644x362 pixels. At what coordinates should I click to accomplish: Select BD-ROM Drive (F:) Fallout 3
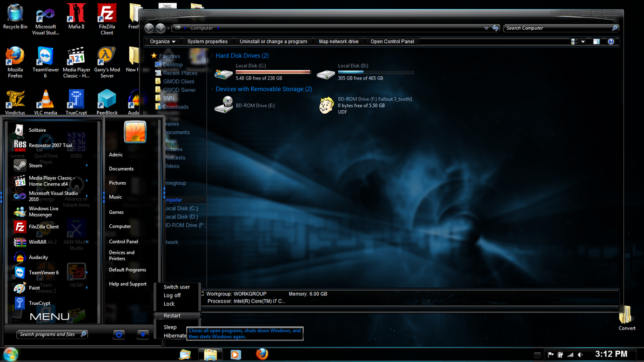[x=366, y=105]
